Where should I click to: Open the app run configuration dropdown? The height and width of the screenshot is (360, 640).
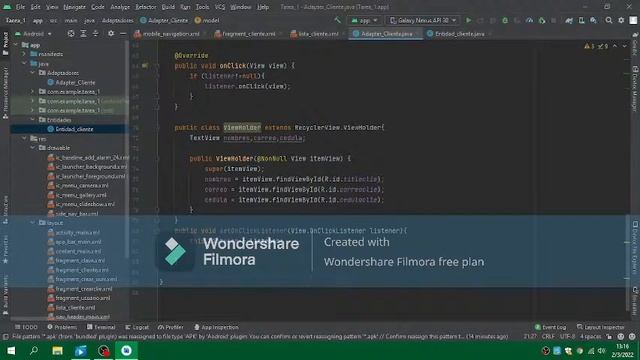pos(364,20)
